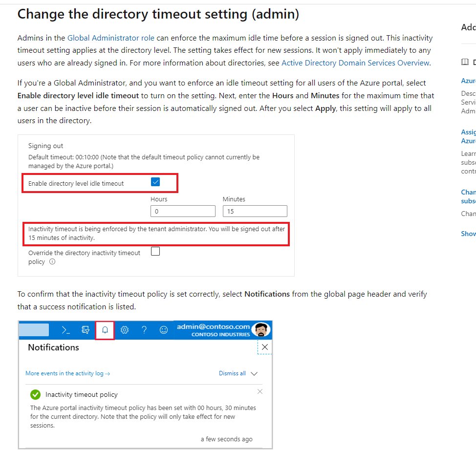
Task: Click the Feedback smiley icon
Action: point(164,330)
